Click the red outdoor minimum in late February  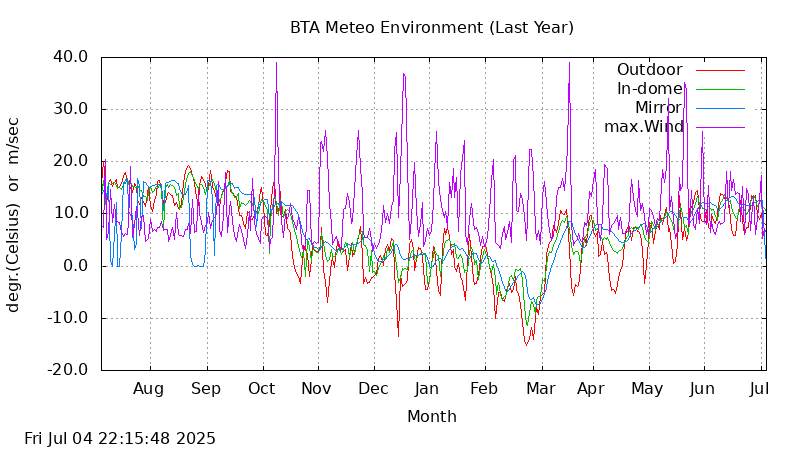click(527, 345)
